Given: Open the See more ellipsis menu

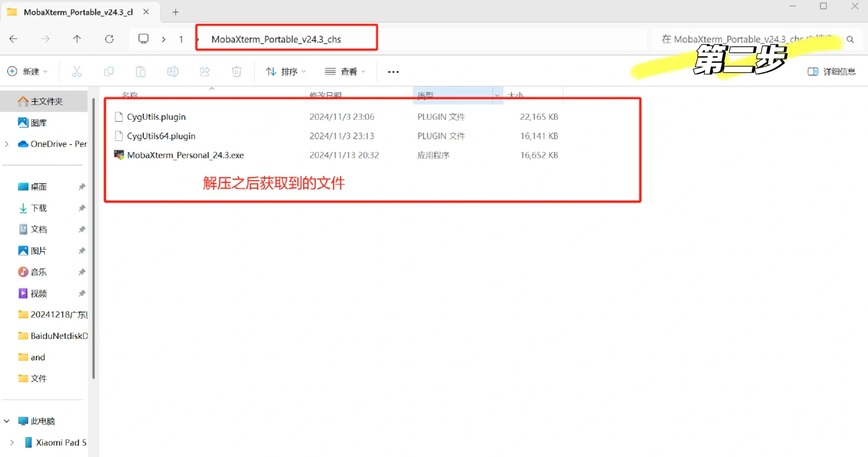Looking at the screenshot, I should (x=393, y=72).
